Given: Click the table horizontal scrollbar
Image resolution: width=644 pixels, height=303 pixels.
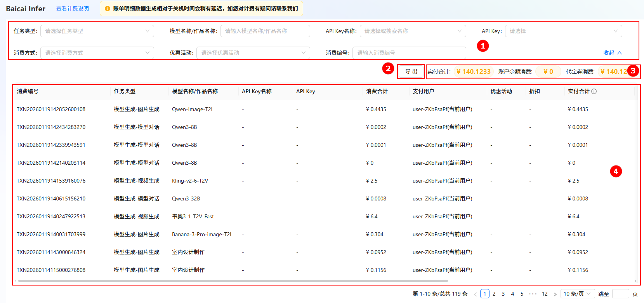Looking at the screenshot, I should coord(233,280).
